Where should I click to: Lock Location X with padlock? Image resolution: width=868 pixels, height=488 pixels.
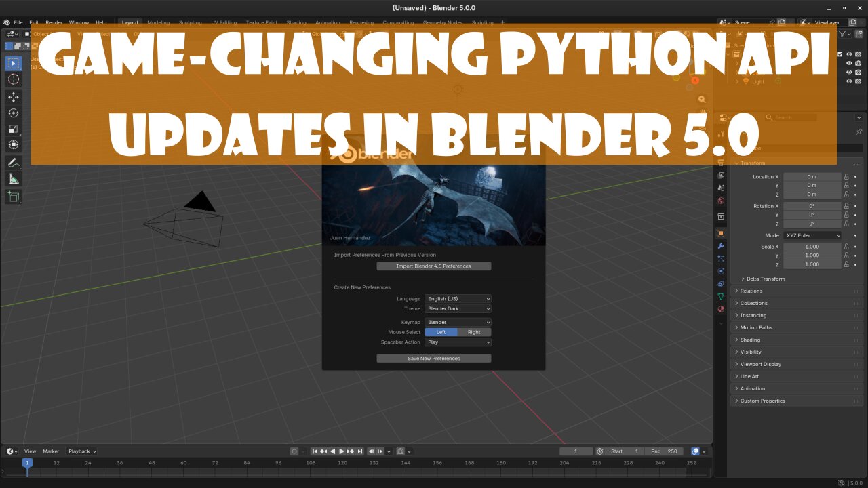tap(847, 177)
